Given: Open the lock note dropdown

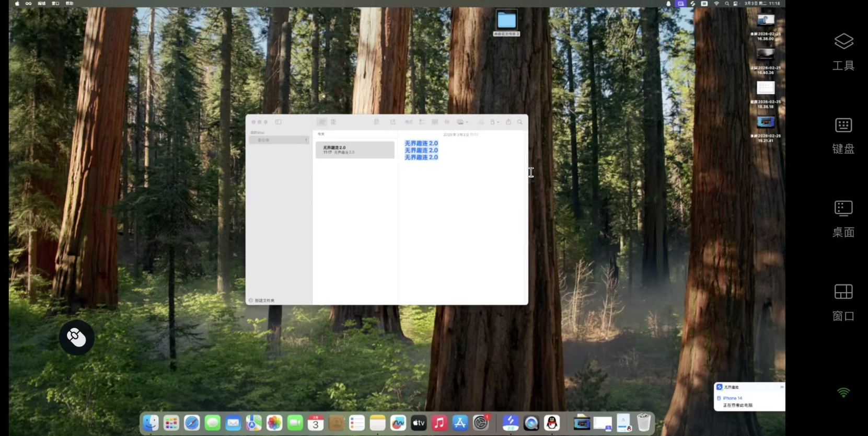Looking at the screenshot, I should tap(494, 122).
